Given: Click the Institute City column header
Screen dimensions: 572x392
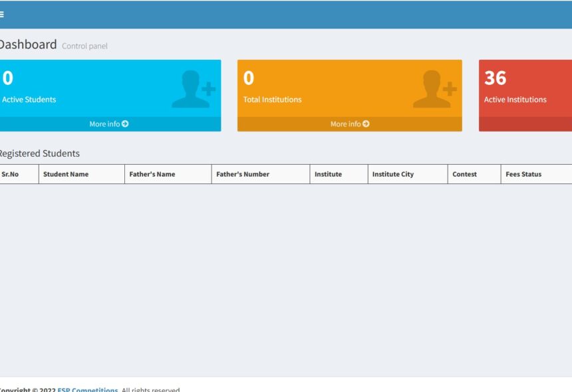Looking at the screenshot, I should (x=408, y=174).
